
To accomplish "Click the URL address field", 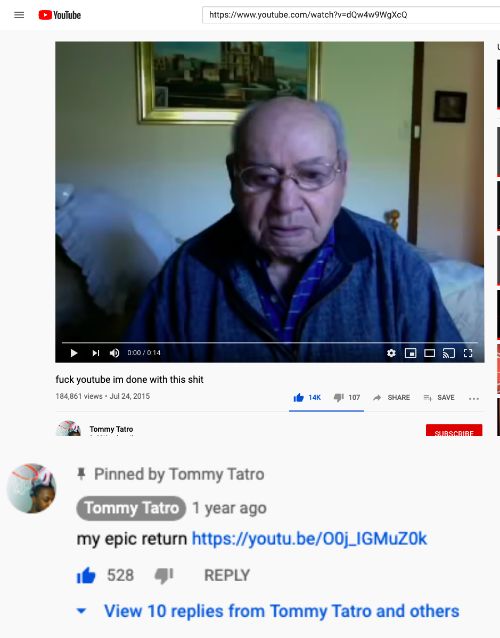I will pos(351,15).
